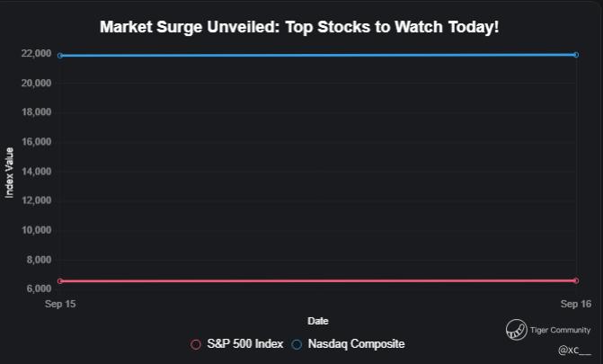Click the Tiger Community logo icon
Screen dimensions: 603x364
[x=516, y=330]
